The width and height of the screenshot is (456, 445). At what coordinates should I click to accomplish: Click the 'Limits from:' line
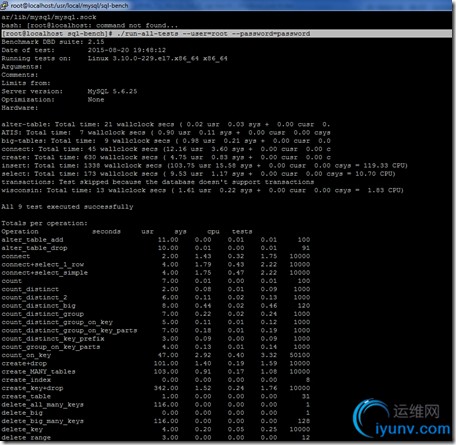click(26, 83)
